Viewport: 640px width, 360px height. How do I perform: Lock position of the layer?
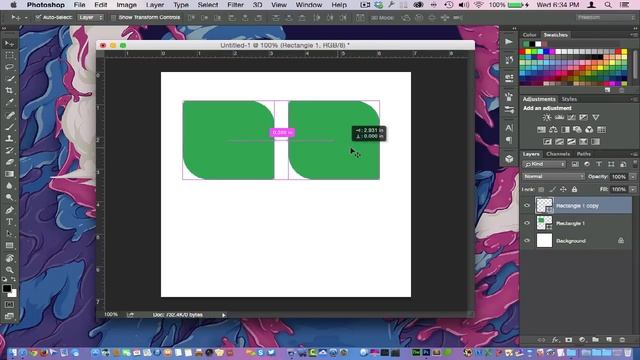(563, 189)
